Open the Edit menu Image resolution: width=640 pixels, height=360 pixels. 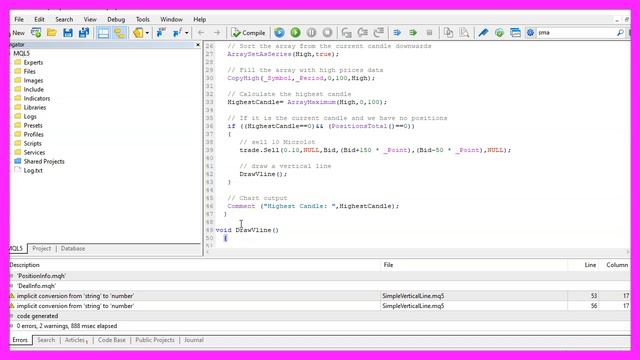pos(39,19)
